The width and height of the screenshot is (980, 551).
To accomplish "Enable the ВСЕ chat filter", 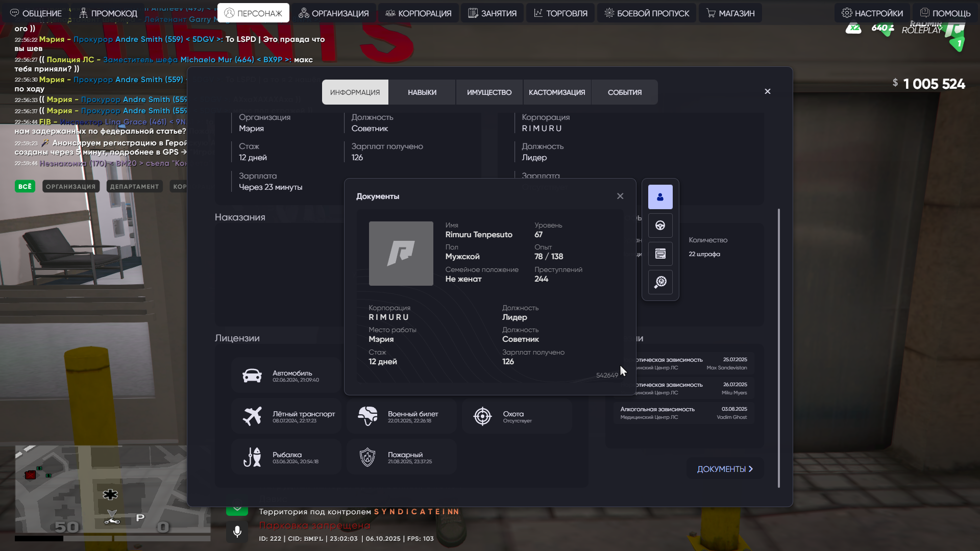I will click(x=24, y=187).
